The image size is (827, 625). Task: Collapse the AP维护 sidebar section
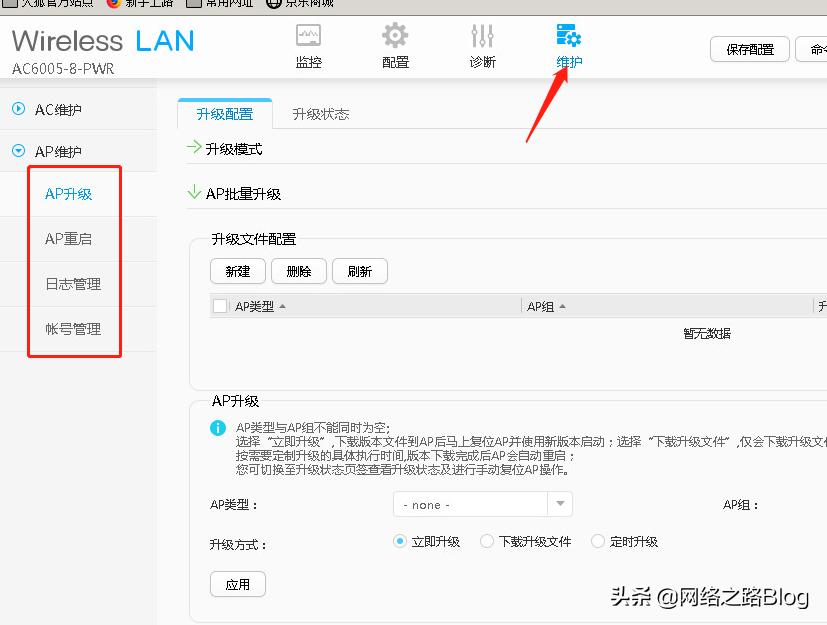(x=20, y=153)
